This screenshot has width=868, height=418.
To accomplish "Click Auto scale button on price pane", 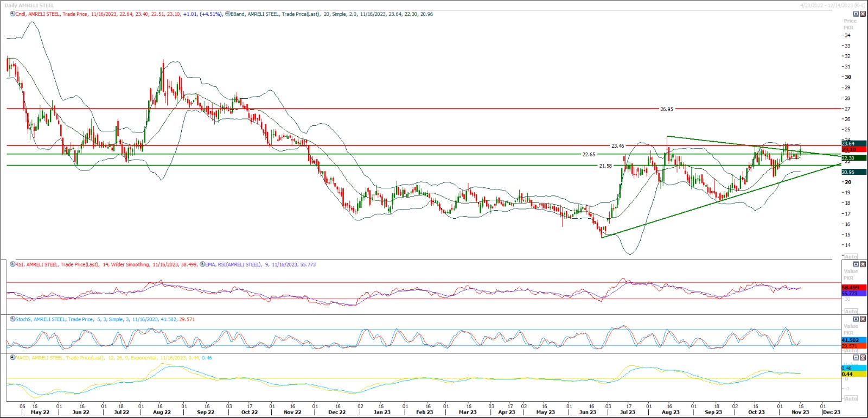I will pos(851,257).
